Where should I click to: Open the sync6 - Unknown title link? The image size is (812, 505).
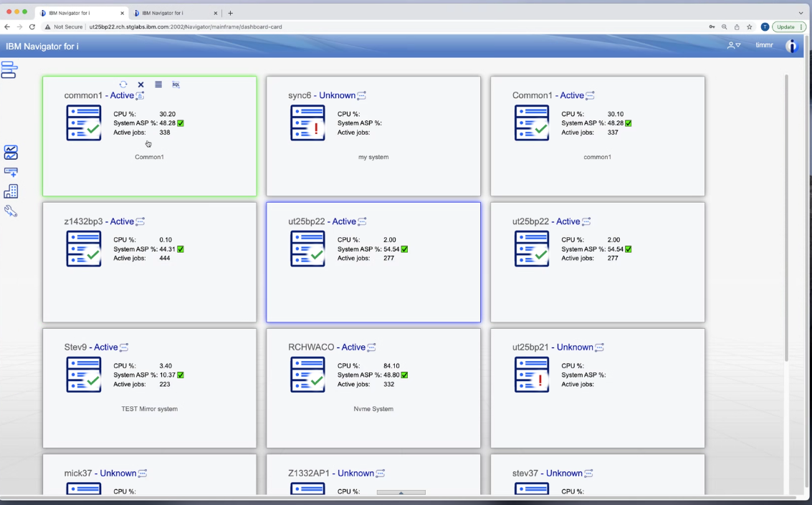pos(322,95)
